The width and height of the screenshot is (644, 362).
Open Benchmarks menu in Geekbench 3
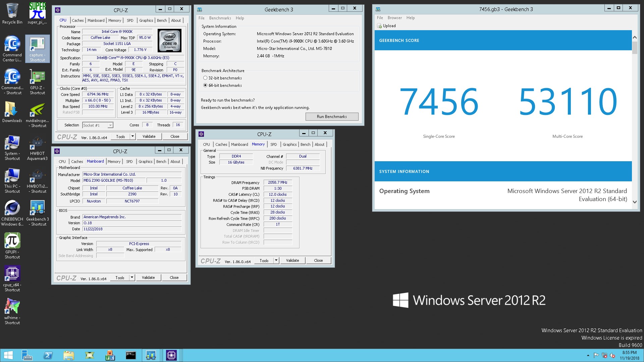click(x=220, y=18)
